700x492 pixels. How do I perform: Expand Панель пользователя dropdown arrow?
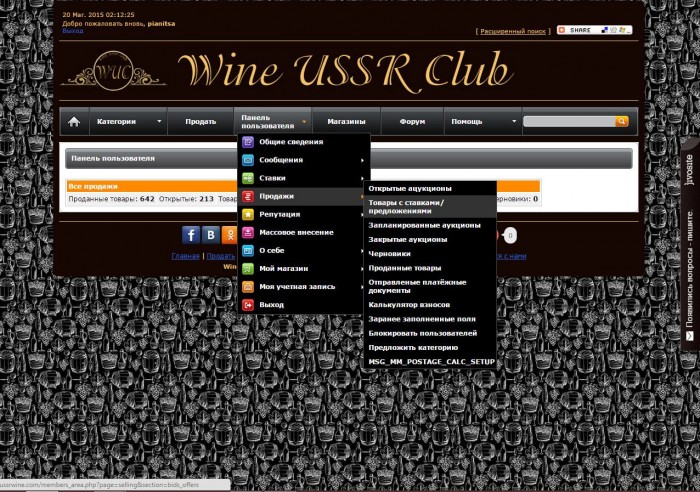304,122
